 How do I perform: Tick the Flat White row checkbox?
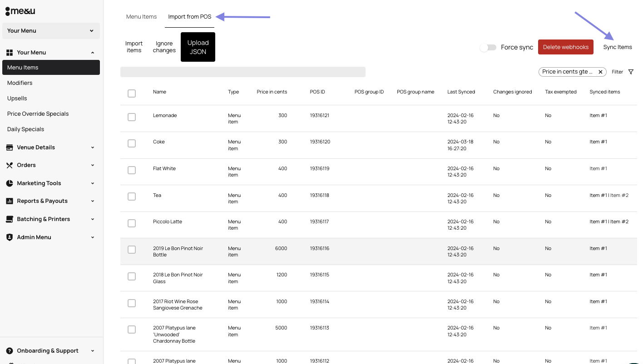click(132, 170)
